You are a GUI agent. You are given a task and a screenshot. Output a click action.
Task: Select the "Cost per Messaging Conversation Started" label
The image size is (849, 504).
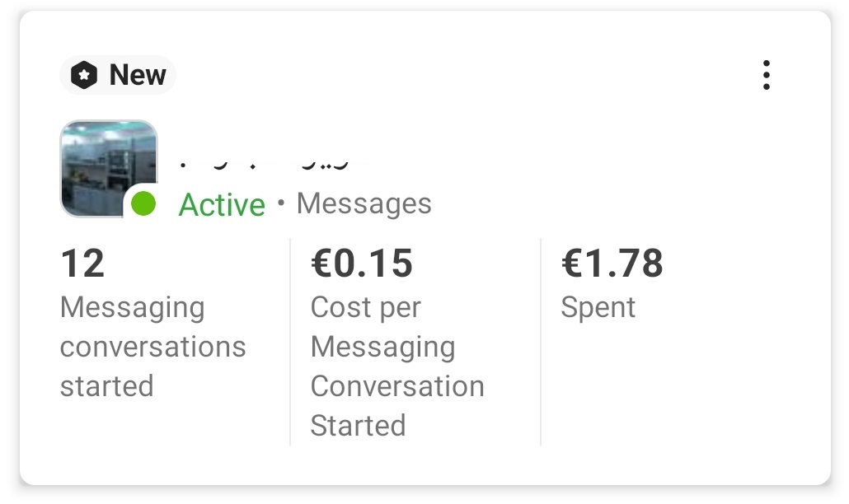point(397,366)
